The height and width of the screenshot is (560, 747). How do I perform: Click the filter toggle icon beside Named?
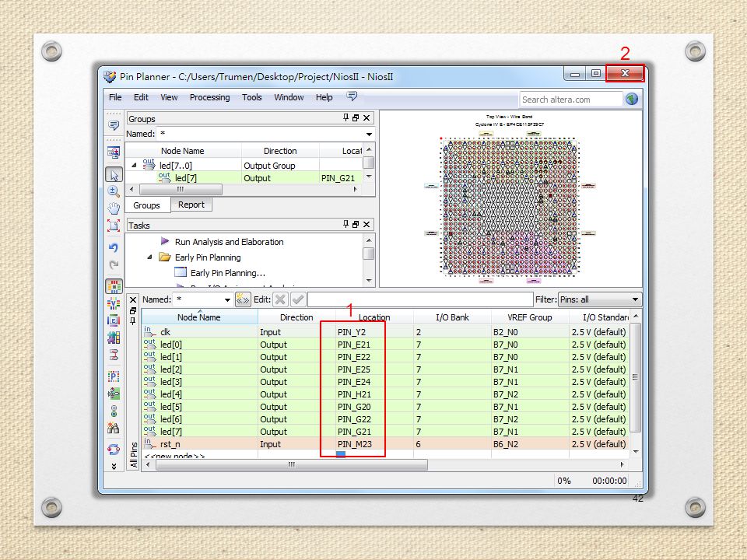coord(243,299)
